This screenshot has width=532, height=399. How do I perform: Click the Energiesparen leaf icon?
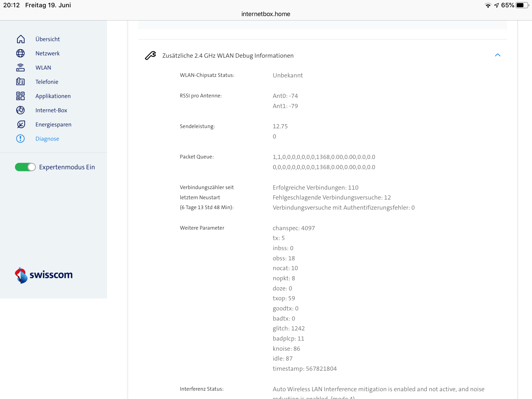point(21,124)
